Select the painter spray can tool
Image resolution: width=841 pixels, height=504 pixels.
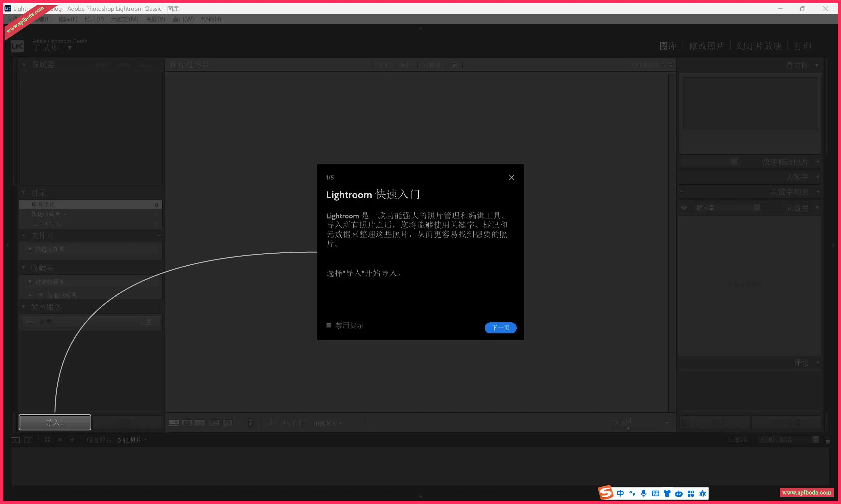(x=251, y=423)
